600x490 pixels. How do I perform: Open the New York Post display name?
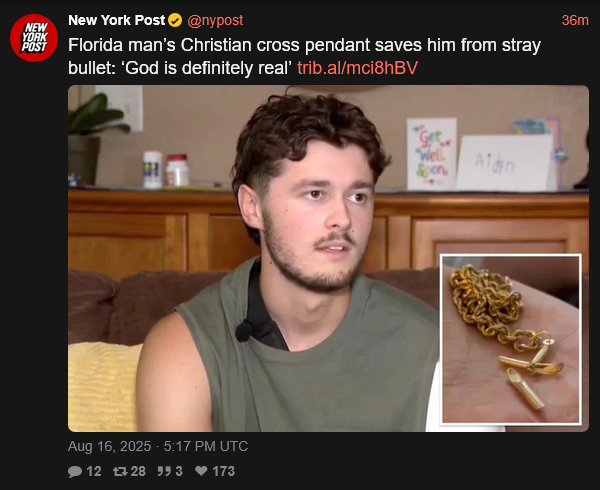[116, 20]
